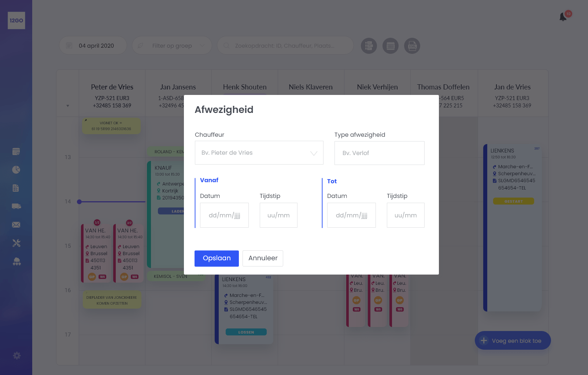Open the statistics pie chart panel
The width and height of the screenshot is (588, 375).
tap(16, 169)
